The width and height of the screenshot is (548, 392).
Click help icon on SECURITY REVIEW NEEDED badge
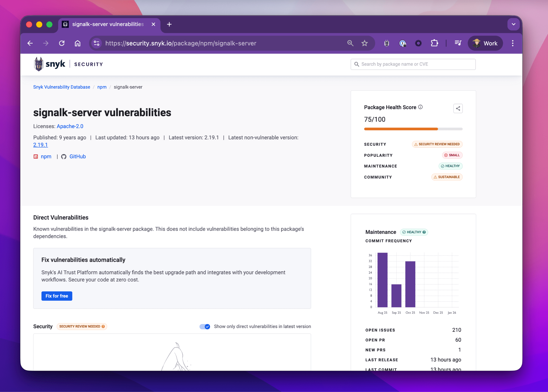[103, 326]
